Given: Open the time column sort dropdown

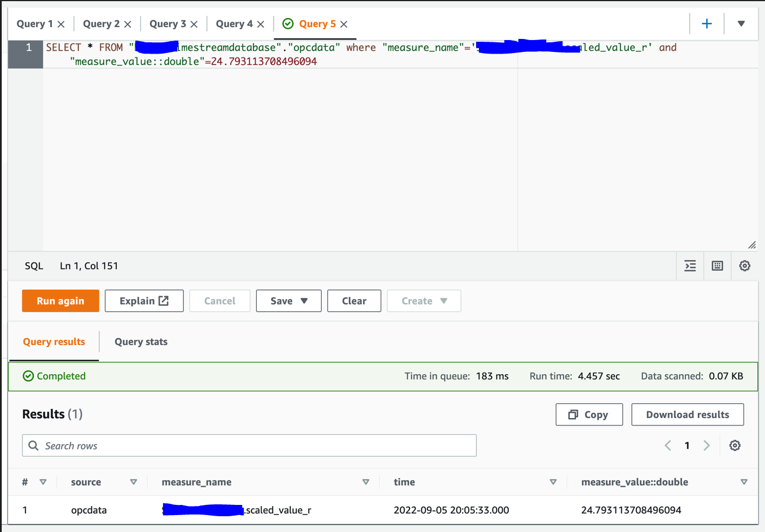Looking at the screenshot, I should click(x=553, y=482).
